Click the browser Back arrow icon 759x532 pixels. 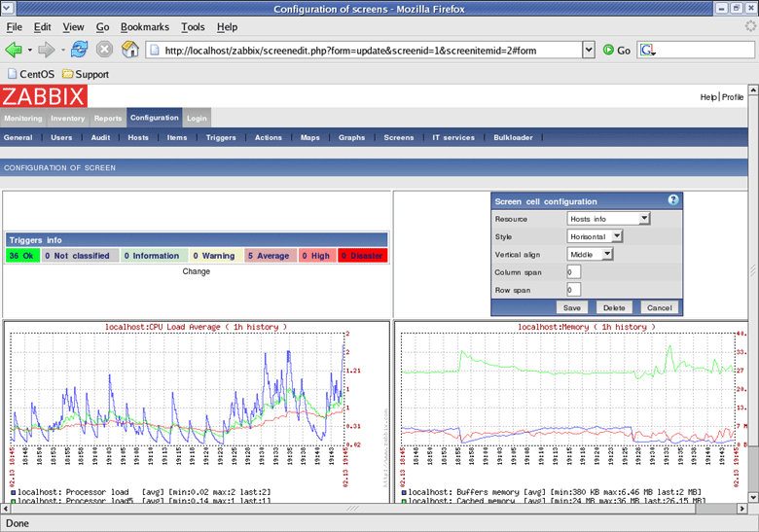point(14,50)
